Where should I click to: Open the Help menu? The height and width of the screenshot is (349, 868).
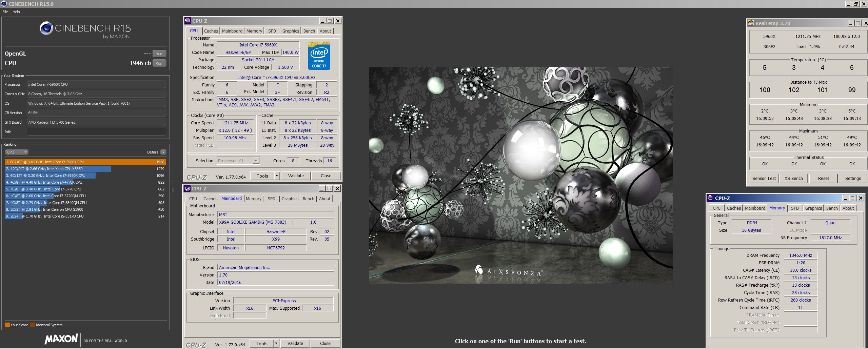click(16, 12)
